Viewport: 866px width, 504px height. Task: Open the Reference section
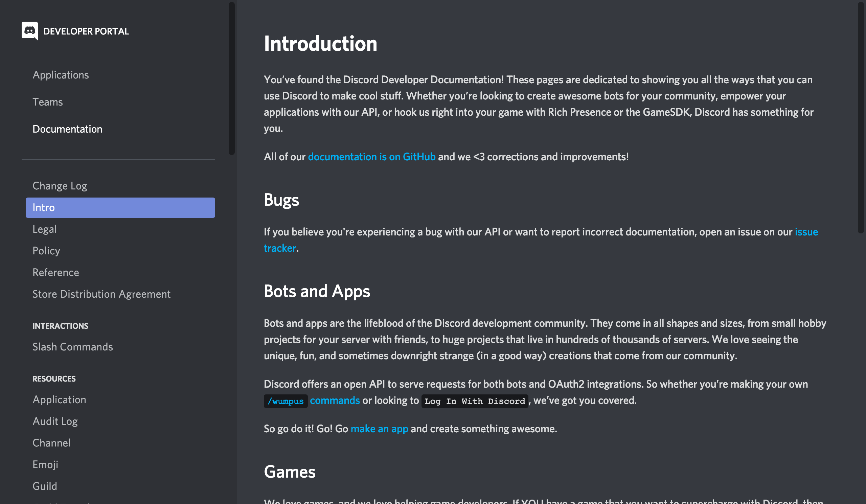(x=56, y=272)
